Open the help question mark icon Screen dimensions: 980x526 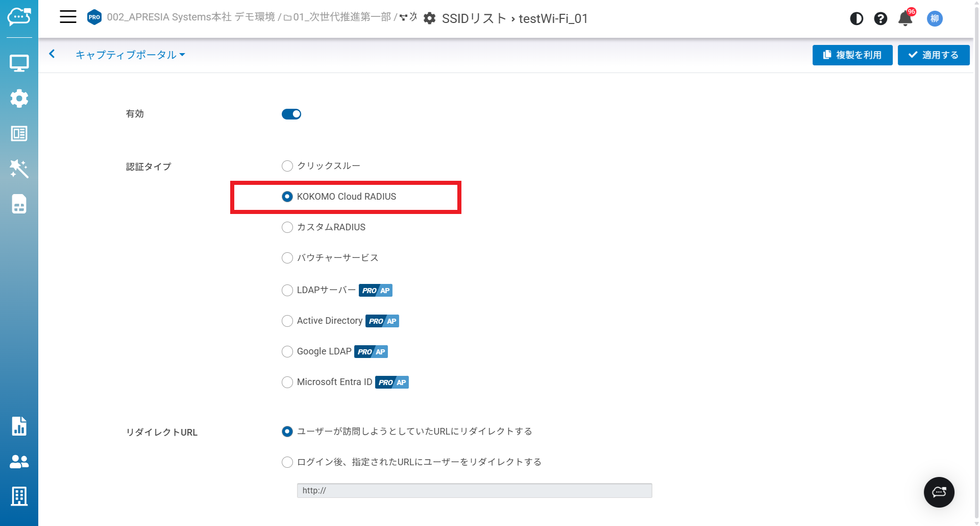coord(880,19)
